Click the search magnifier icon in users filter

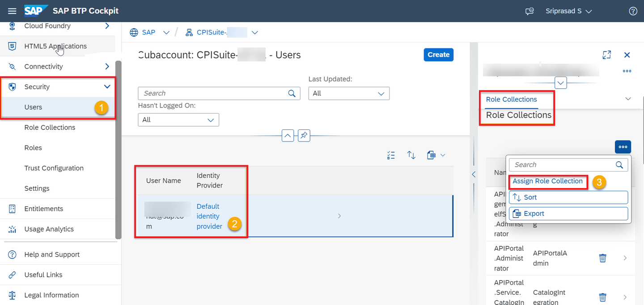292,93
